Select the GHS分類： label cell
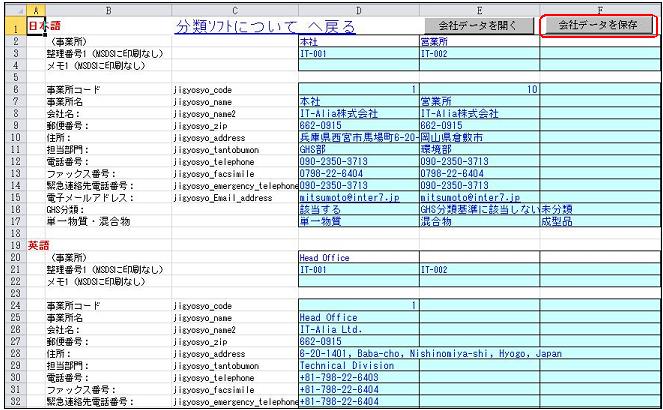663x410 pixels. 108,210
